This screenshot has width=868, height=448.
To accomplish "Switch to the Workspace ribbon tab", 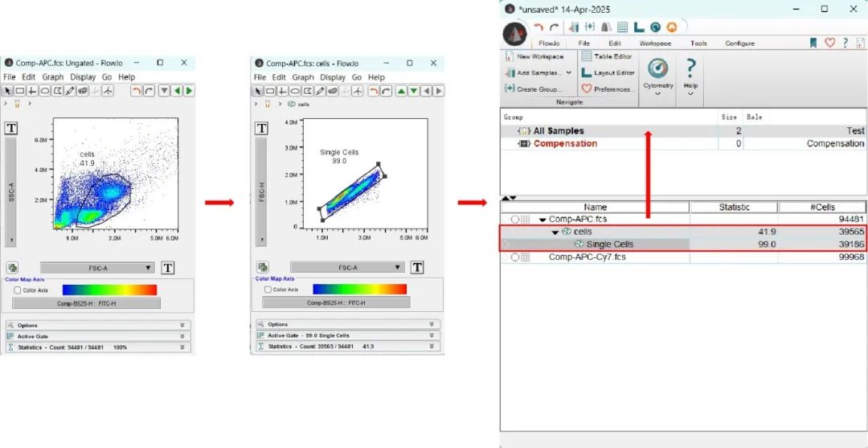I will point(654,43).
